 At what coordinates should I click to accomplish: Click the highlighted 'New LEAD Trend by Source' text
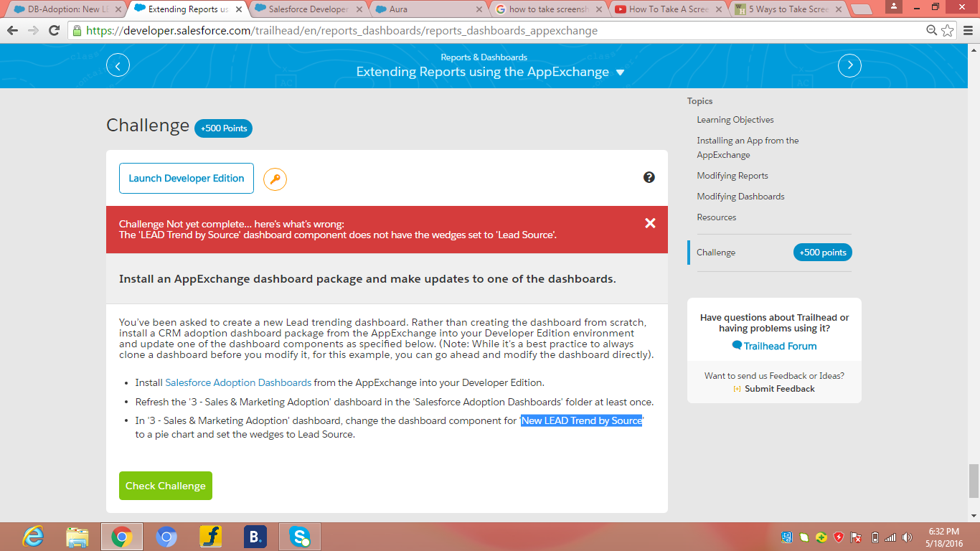(582, 421)
